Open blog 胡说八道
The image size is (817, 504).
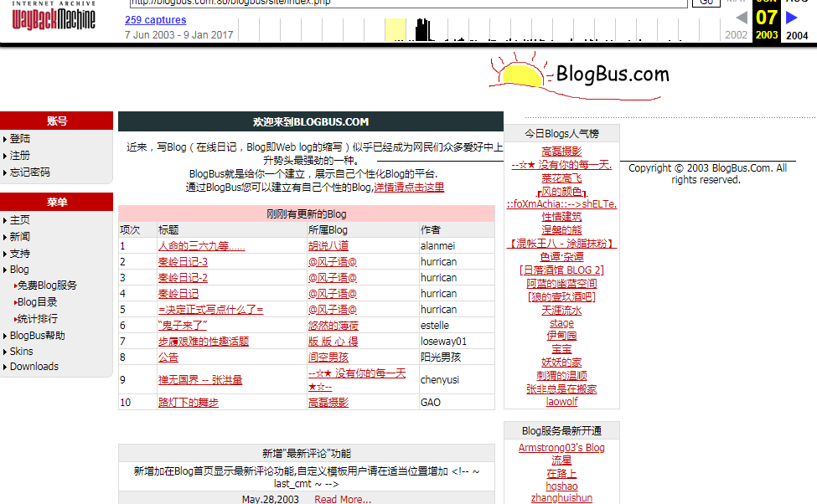coord(328,246)
